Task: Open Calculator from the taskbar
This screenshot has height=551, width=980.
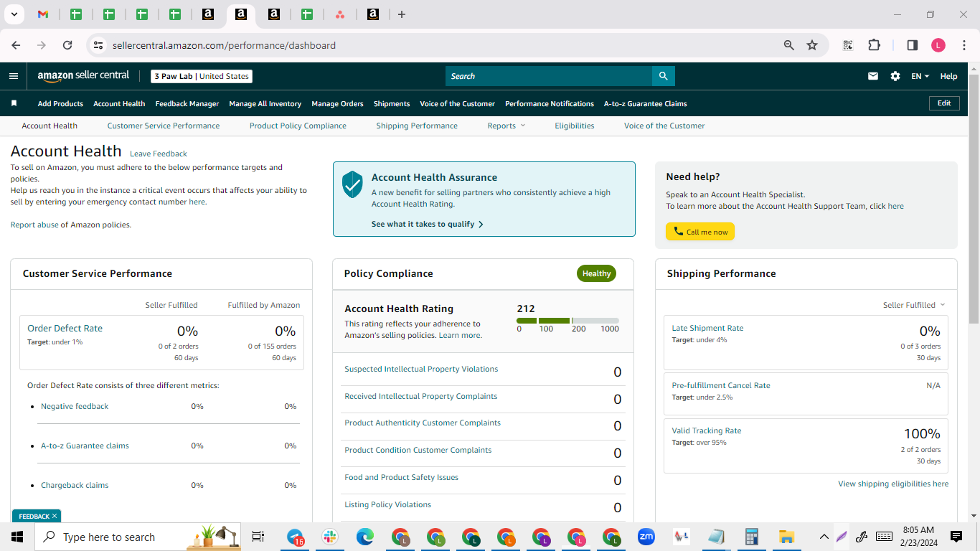Action: click(752, 537)
